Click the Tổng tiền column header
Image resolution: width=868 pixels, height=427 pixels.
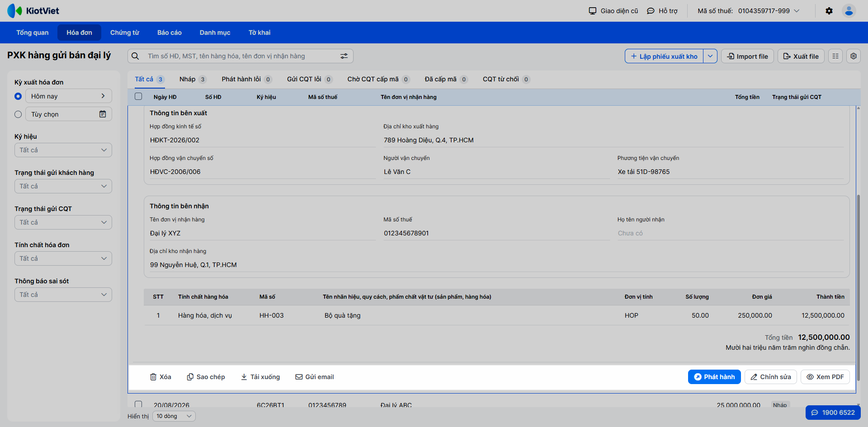tap(747, 97)
